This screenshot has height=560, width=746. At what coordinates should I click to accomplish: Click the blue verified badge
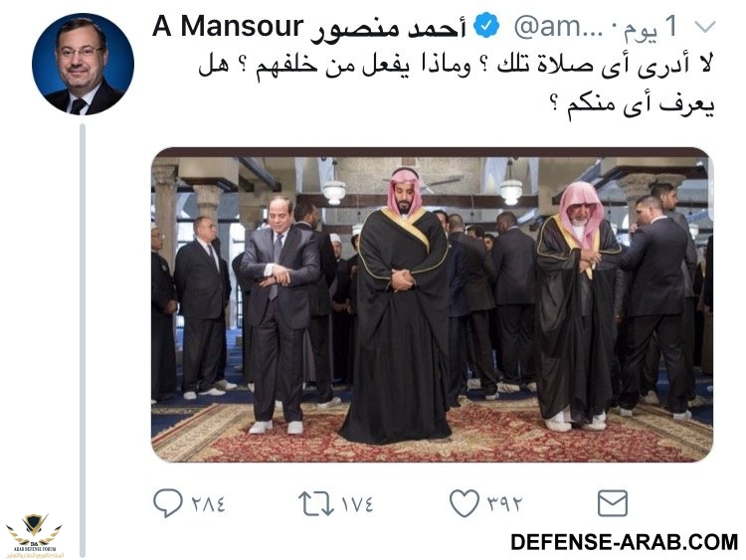[485, 26]
